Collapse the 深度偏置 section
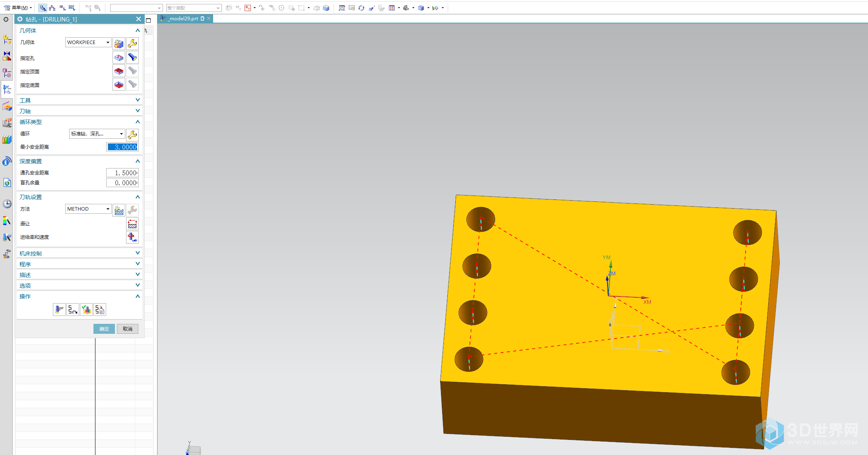868x455 pixels. [138, 161]
